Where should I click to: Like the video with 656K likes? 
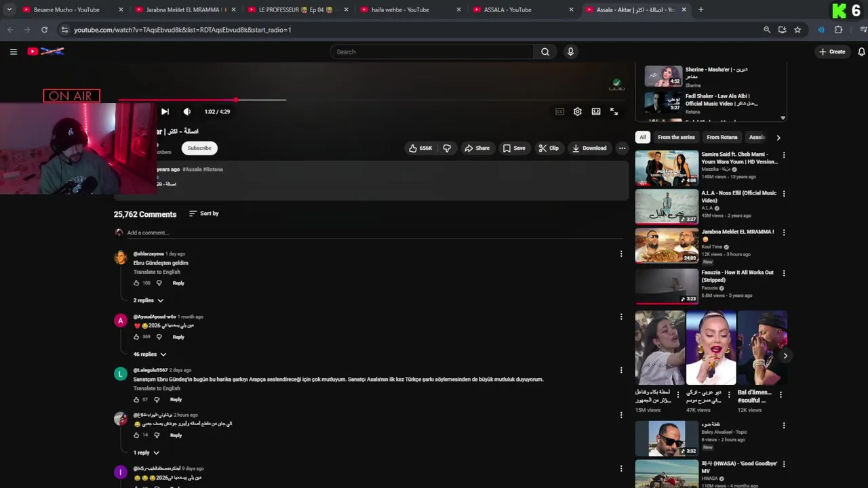coord(420,148)
